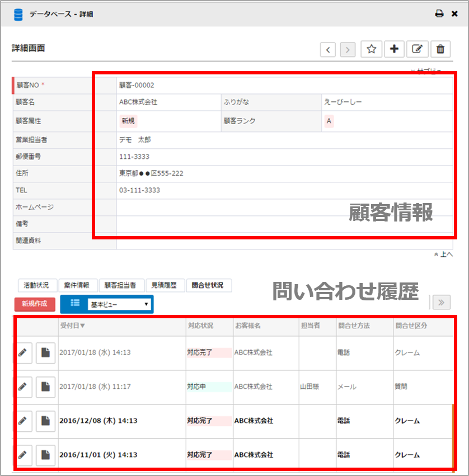This screenshot has height=476, width=469.
Task: Add record to favorites with star icon
Action: click(x=371, y=49)
